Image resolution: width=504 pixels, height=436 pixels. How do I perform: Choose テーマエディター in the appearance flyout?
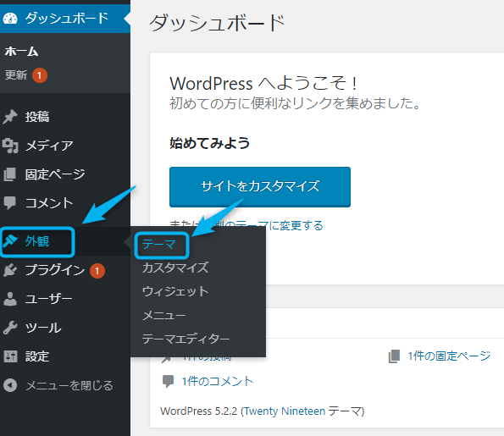tap(186, 339)
